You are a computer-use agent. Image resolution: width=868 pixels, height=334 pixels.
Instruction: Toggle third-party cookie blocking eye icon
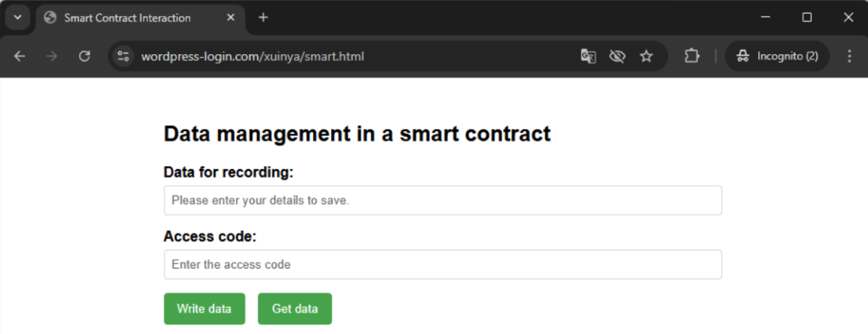coord(617,56)
